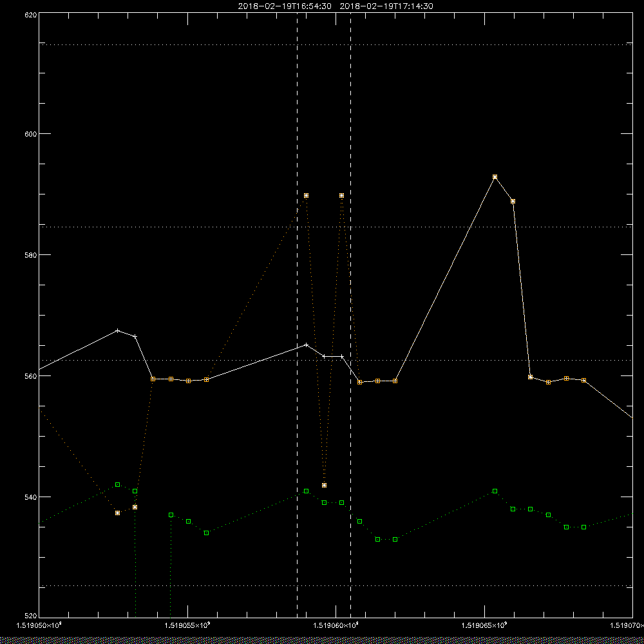Click the x-axis label 1.519050×10⁹

[39, 625]
